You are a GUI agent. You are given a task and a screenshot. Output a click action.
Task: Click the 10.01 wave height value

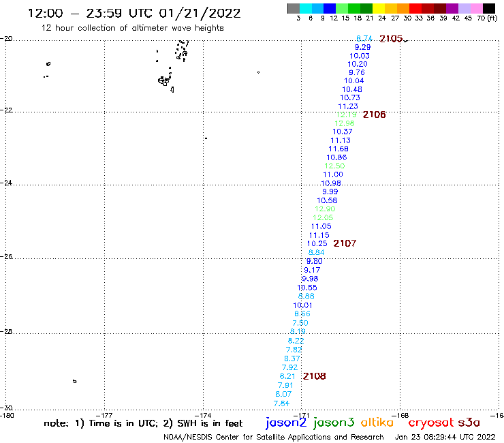[x=302, y=305]
